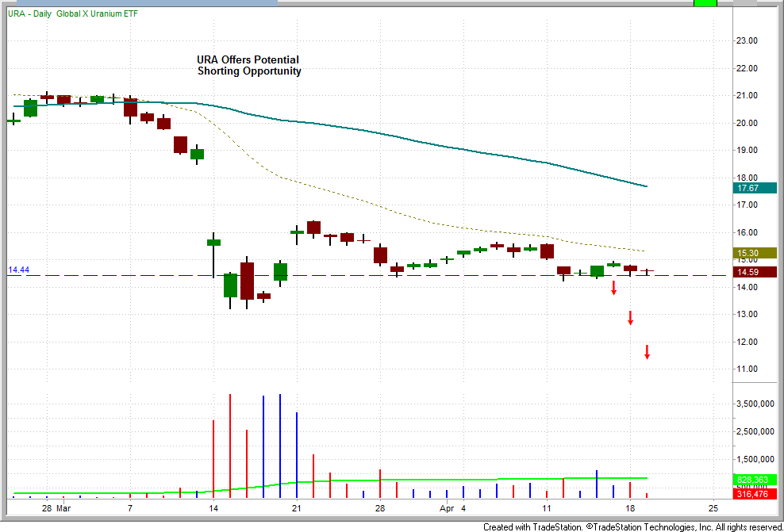Click the 'Apr' month label
The image size is (784, 532).
447,508
